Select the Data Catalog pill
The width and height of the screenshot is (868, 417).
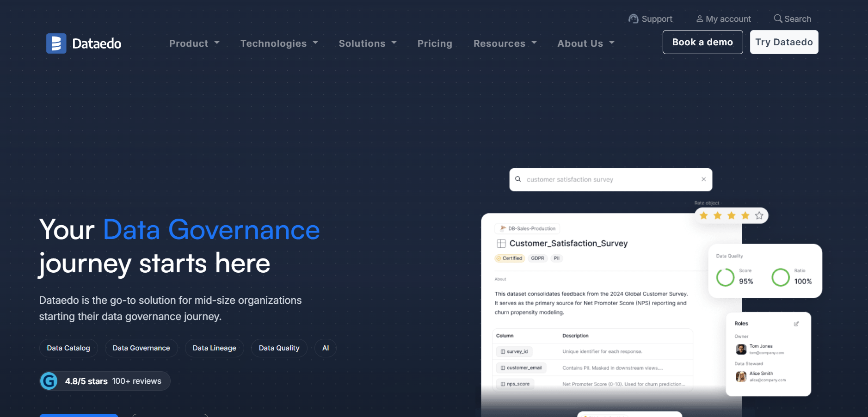[x=68, y=348]
